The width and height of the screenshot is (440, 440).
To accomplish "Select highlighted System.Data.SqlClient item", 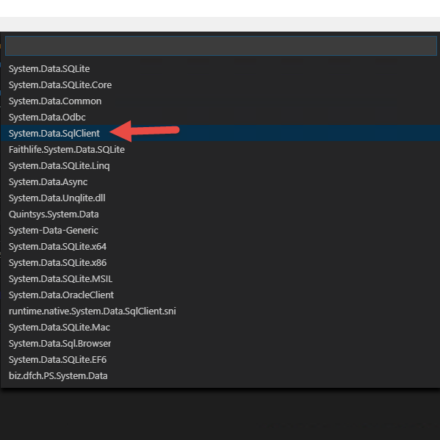I will [220, 133].
